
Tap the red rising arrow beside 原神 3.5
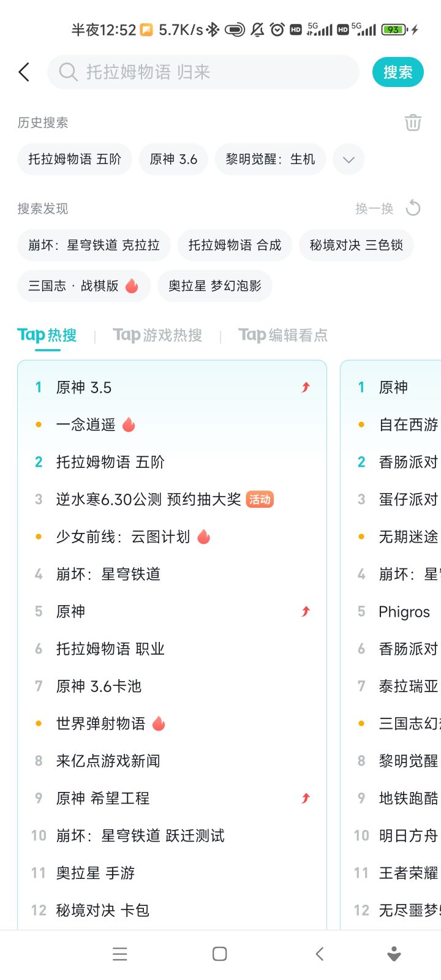tap(306, 387)
